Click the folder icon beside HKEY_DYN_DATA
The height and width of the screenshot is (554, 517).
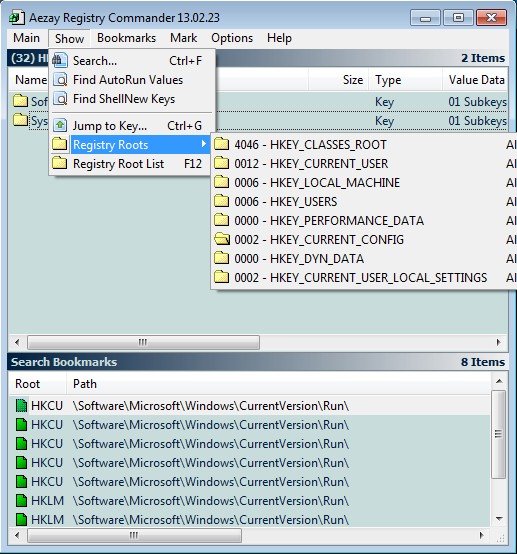[x=222, y=259]
